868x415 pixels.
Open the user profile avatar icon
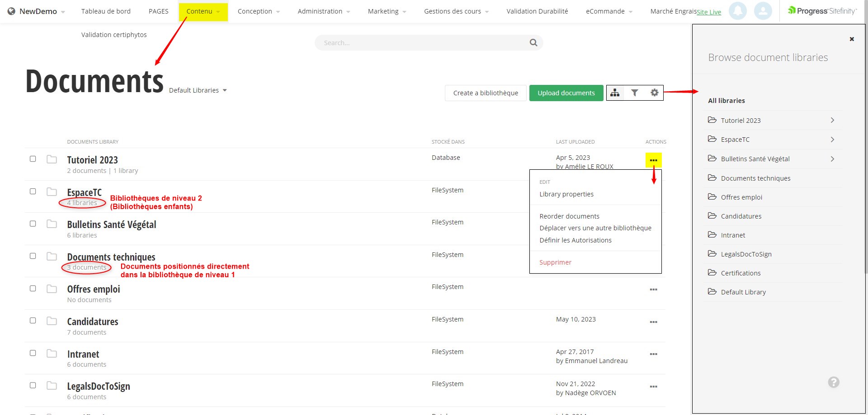point(763,11)
